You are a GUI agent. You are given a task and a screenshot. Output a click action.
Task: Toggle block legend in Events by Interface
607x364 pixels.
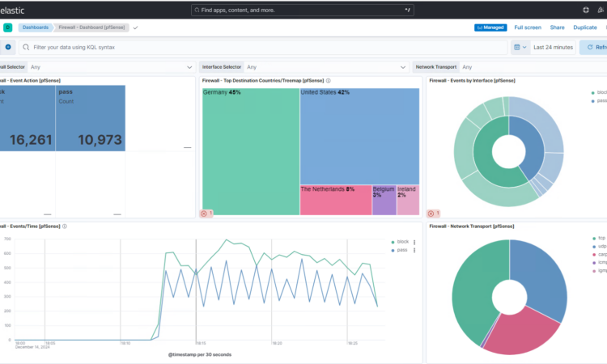[x=599, y=92]
